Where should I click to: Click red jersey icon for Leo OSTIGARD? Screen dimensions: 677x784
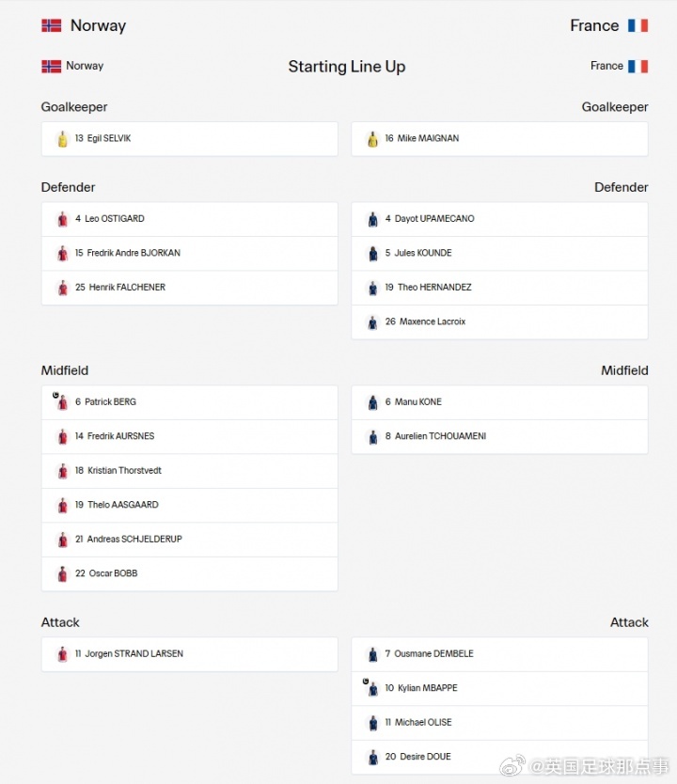tap(62, 219)
